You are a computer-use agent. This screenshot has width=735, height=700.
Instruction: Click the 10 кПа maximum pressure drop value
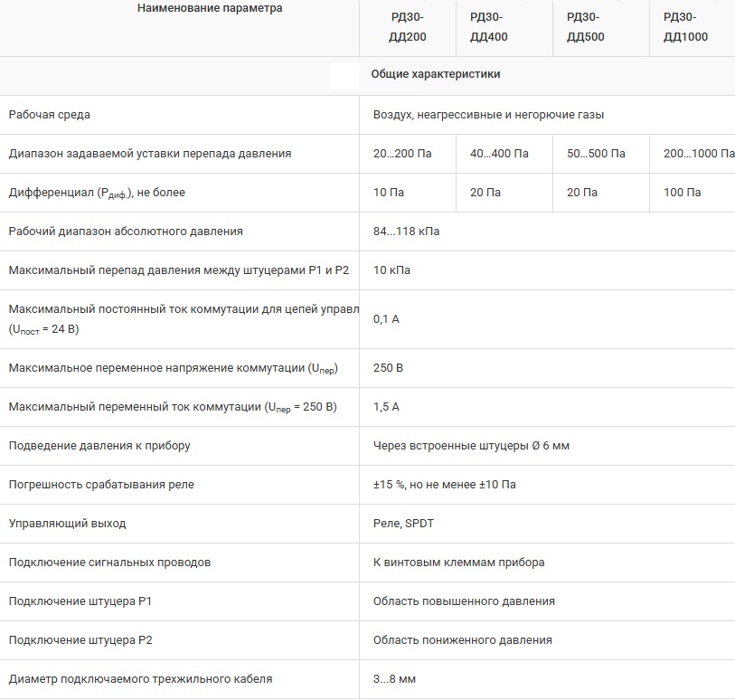[392, 270]
